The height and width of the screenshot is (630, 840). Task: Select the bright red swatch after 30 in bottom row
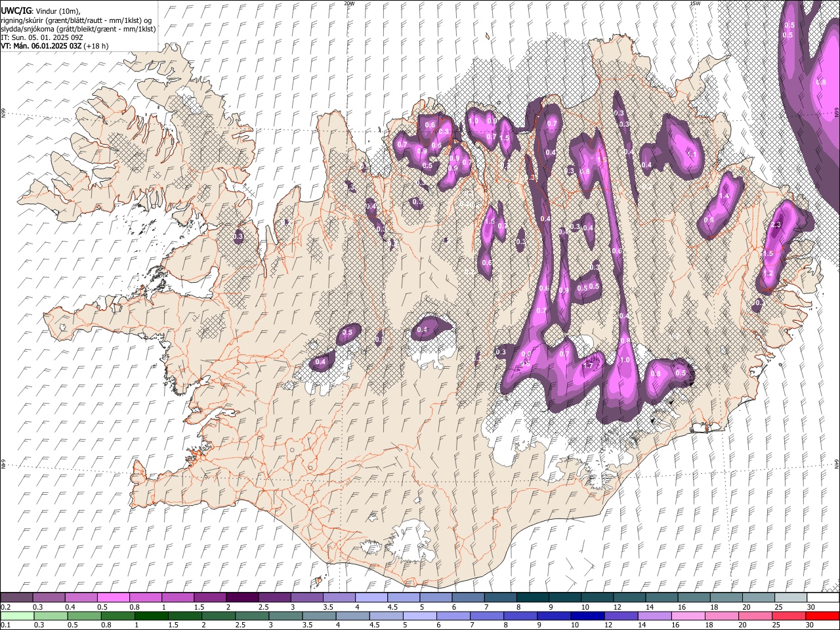823,616
